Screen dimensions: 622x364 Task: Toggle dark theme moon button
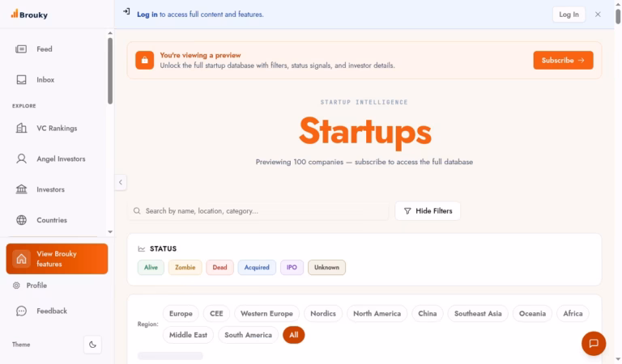click(92, 345)
